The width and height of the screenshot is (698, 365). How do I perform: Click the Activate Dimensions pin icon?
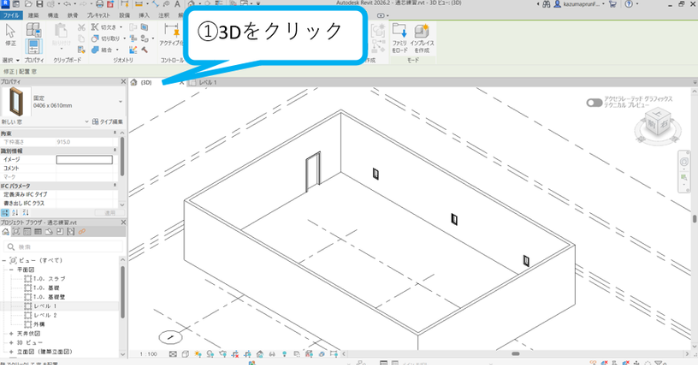[171, 31]
